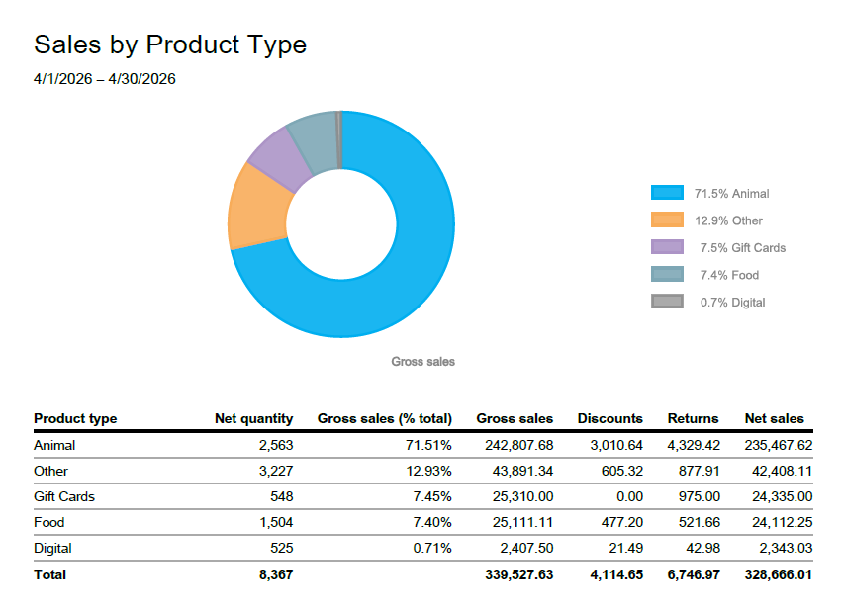Screen dimensions: 843x616
Task: Click the Gross sales (% total) header
Action: point(384,418)
